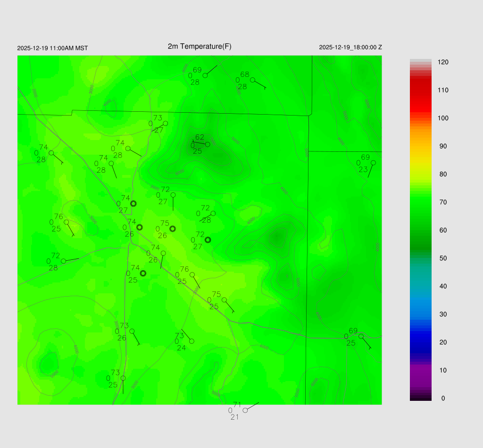This screenshot has height=448, width=483.
Task: Choose the station circle with 69 over 25
Action: 361,336
